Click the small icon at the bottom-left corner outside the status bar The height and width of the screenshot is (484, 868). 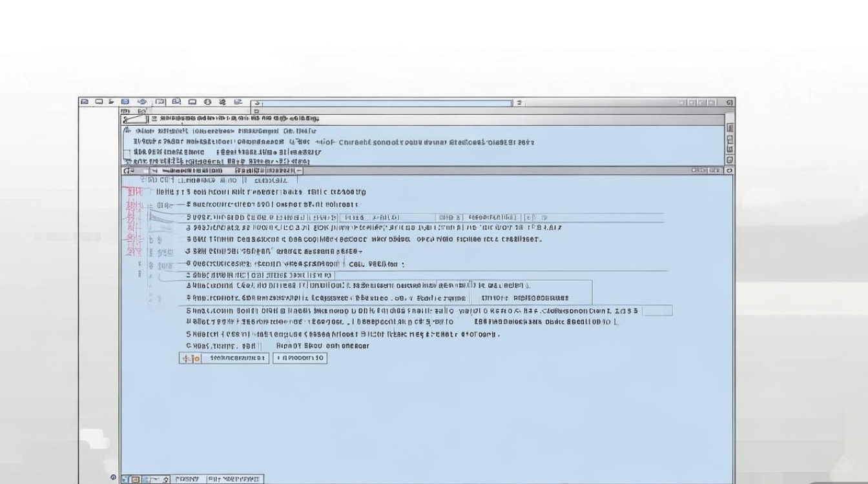tap(113, 477)
